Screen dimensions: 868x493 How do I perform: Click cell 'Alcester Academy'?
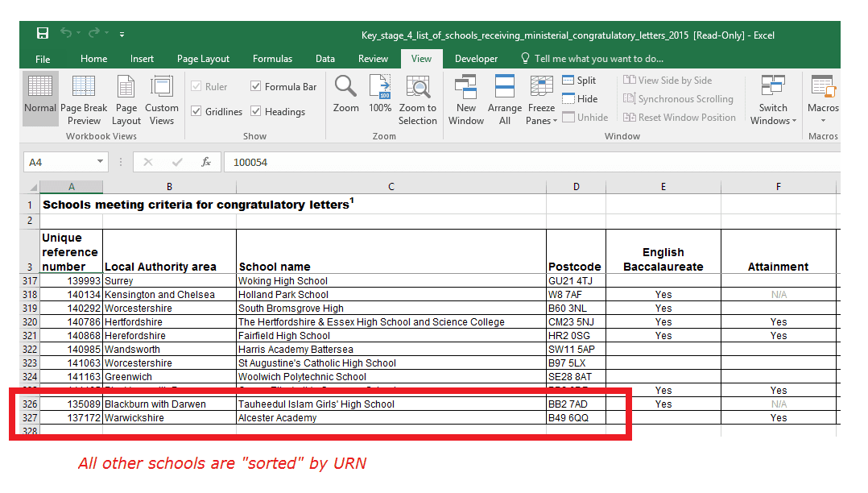click(x=391, y=417)
